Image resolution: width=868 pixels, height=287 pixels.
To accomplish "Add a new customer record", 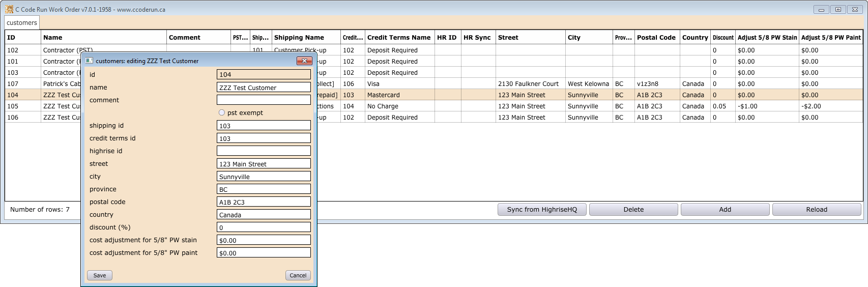I will 725,210.
